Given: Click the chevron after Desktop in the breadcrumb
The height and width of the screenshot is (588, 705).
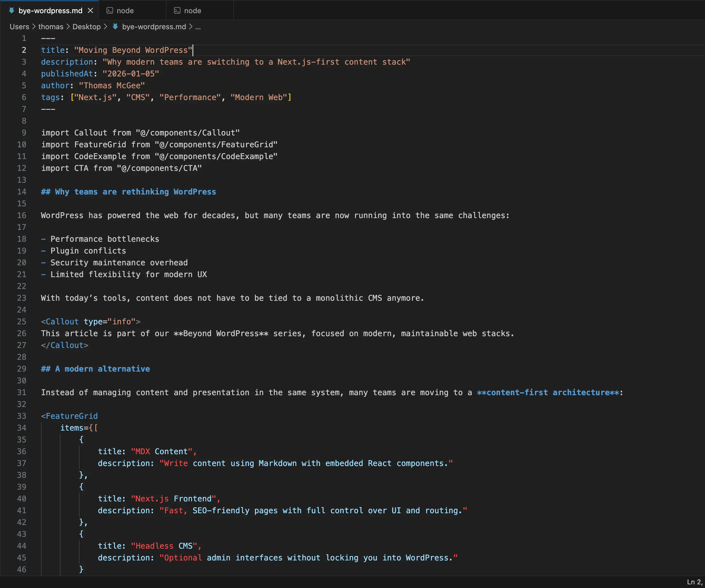Looking at the screenshot, I should click(x=105, y=26).
